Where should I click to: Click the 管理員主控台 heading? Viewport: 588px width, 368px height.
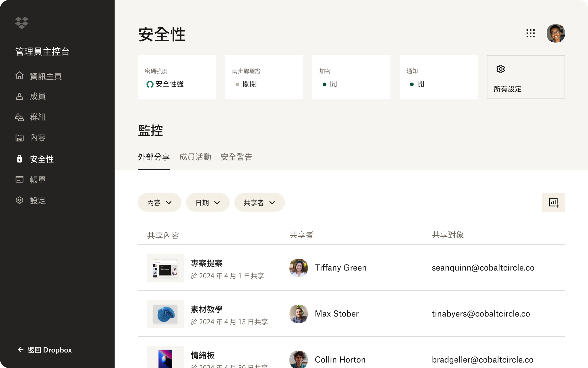coord(42,51)
